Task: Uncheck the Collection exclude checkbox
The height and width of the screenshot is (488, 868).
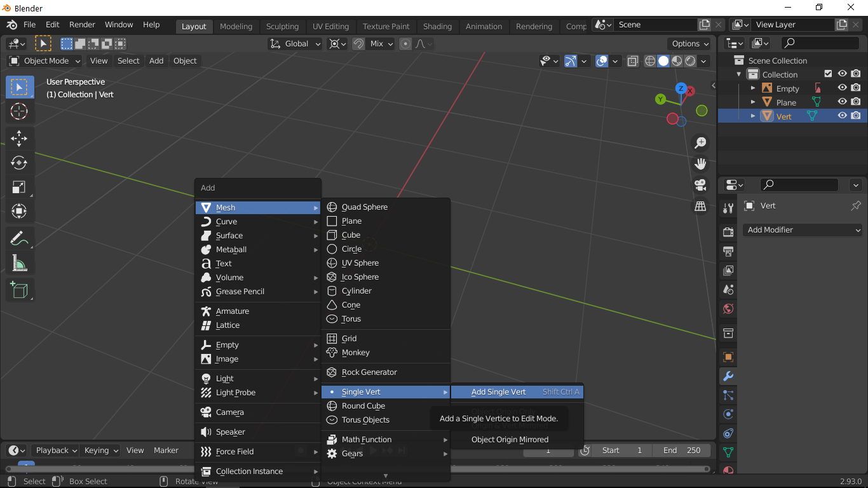Action: click(828, 74)
